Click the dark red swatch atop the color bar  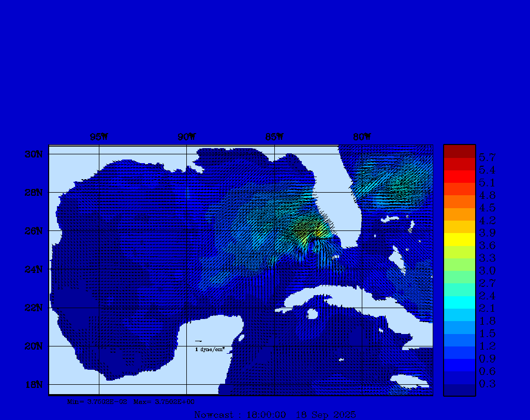(459, 151)
